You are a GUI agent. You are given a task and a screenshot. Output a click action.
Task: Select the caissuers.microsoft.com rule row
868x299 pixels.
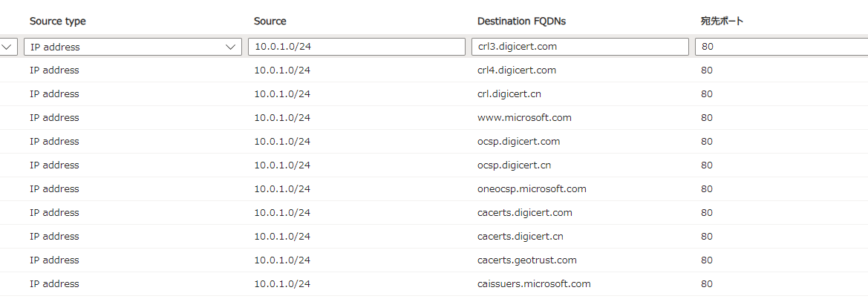[x=534, y=284]
